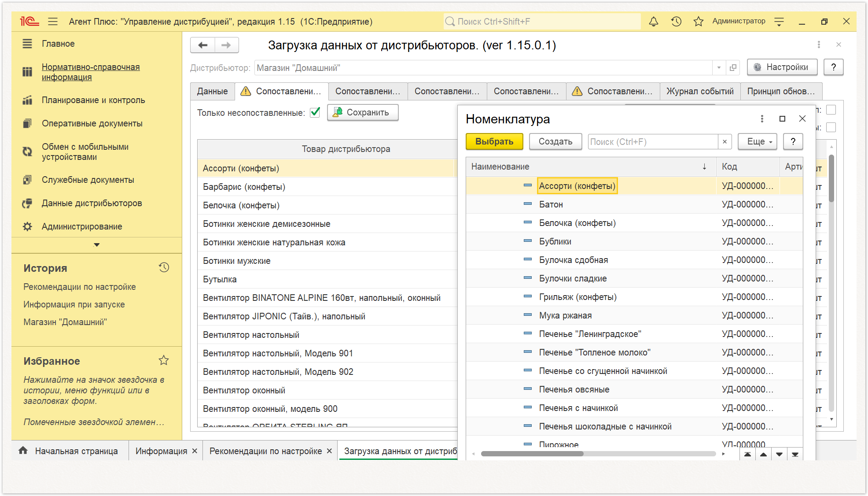The width and height of the screenshot is (868, 496).
Task: Clear the Номенклатура search field with X
Action: tap(725, 141)
